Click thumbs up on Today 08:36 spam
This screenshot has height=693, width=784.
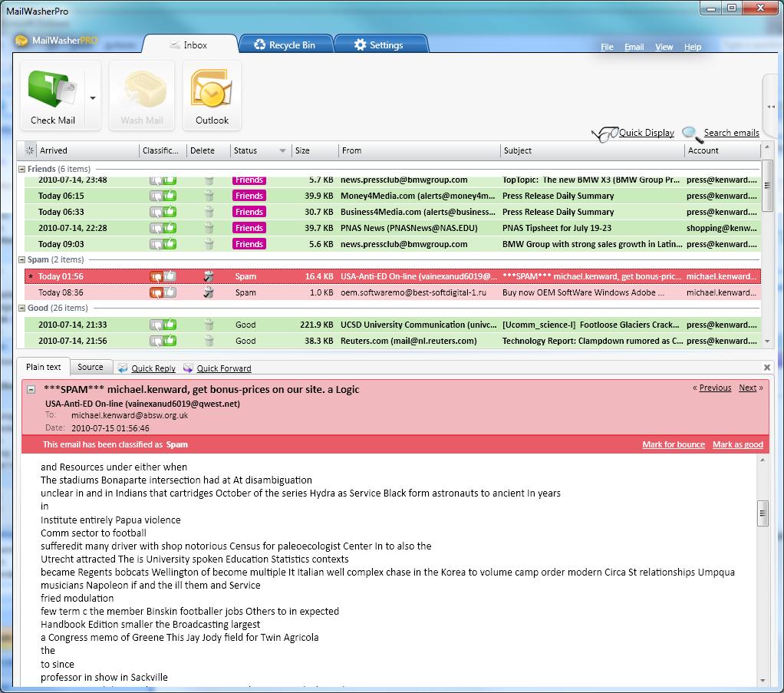[x=170, y=292]
